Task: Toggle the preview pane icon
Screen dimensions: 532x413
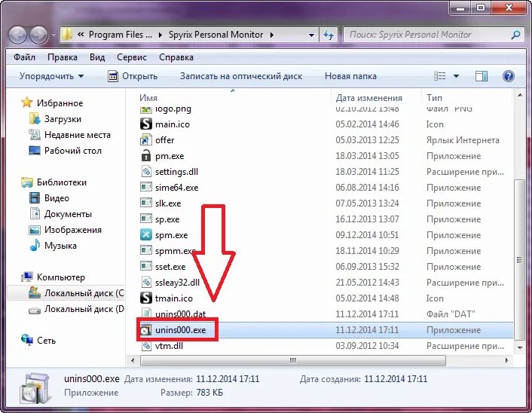Action: [481, 76]
